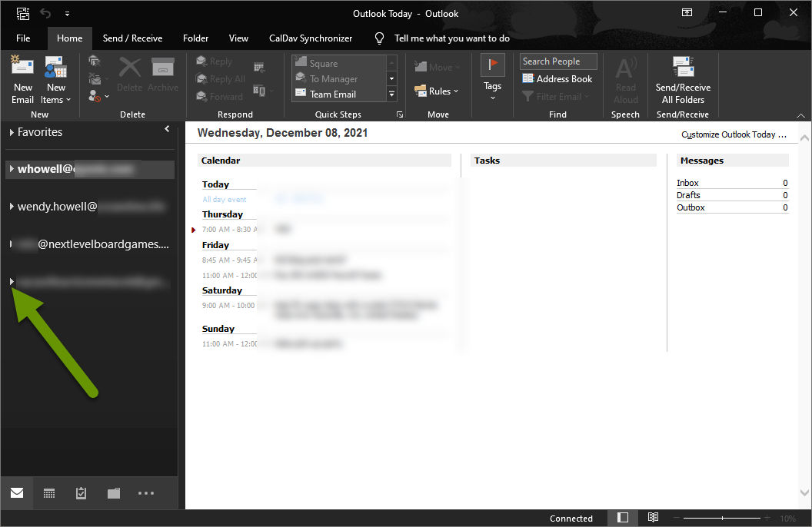Click the More respond actions icon
The image size is (812, 527).
click(262, 91)
